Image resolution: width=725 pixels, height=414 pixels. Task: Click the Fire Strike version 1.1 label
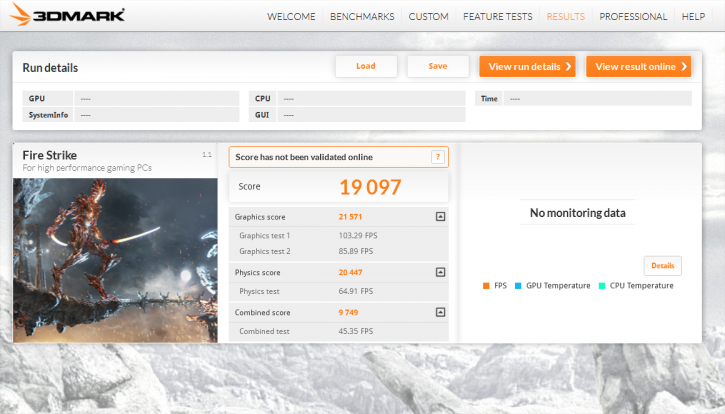click(207, 154)
